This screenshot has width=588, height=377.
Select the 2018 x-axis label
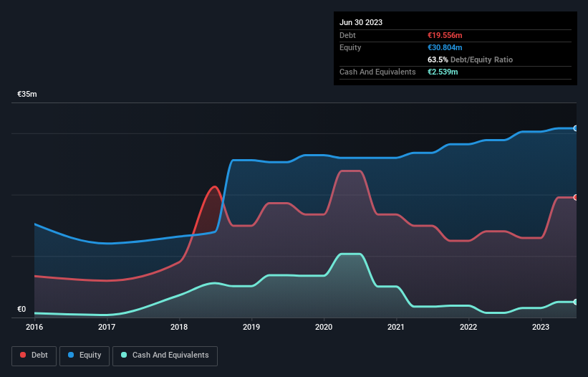click(179, 327)
